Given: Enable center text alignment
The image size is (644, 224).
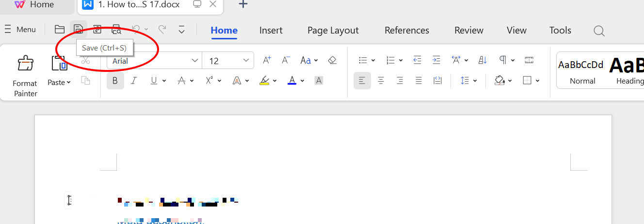Looking at the screenshot, I should coord(381,81).
